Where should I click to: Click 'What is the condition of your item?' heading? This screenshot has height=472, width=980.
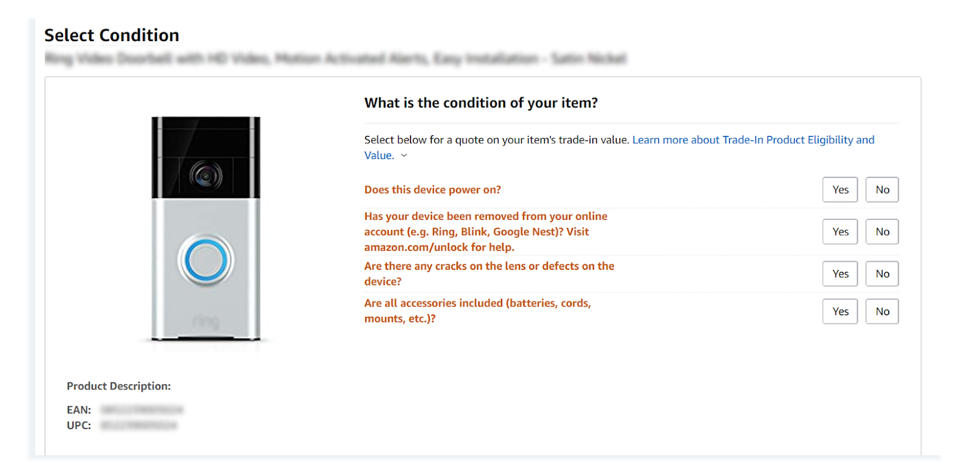coord(481,103)
